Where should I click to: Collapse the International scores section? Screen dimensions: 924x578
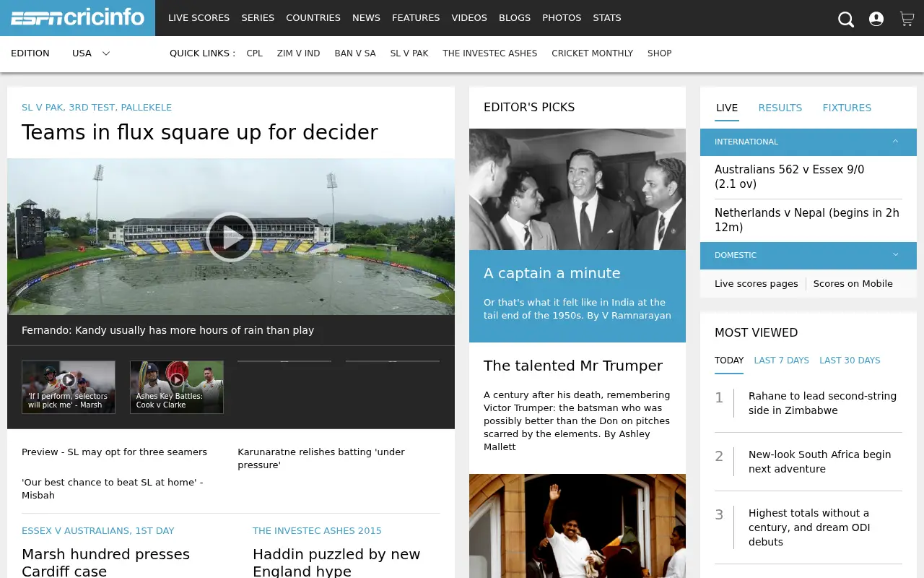coord(808,142)
